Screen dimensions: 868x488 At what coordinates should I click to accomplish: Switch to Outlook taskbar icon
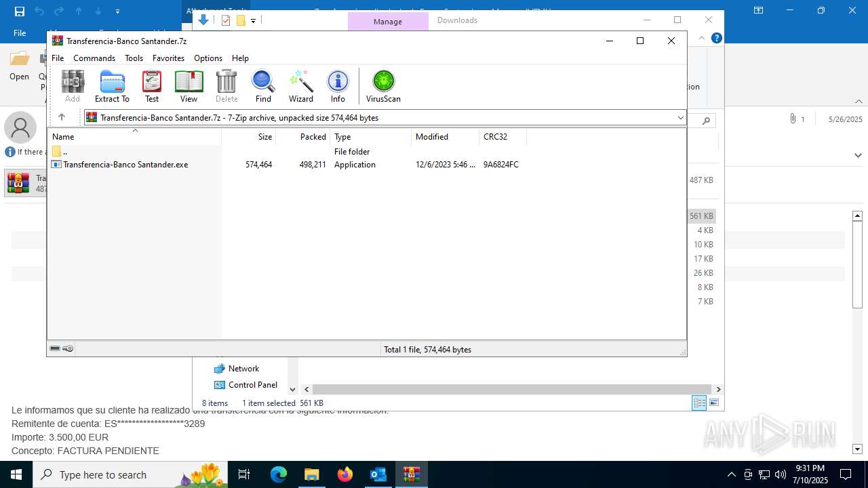[x=378, y=474]
